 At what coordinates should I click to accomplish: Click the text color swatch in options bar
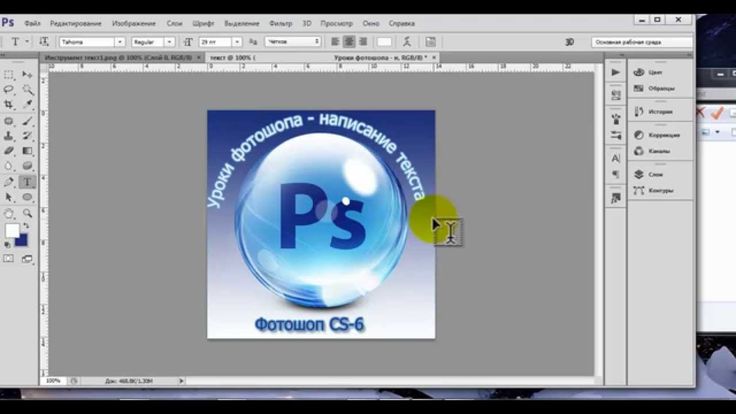384,42
